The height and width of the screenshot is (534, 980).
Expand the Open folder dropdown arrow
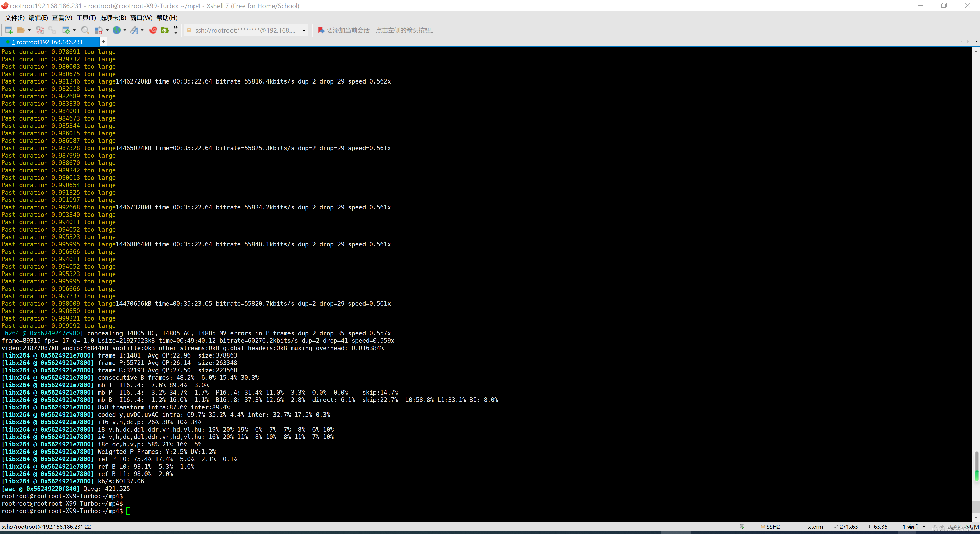coord(29,30)
